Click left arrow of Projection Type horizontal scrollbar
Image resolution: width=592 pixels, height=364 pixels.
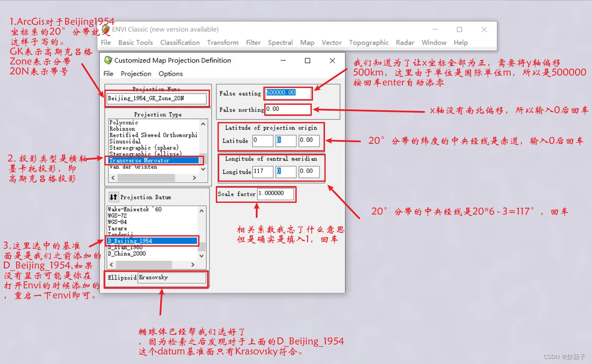[x=112, y=178]
